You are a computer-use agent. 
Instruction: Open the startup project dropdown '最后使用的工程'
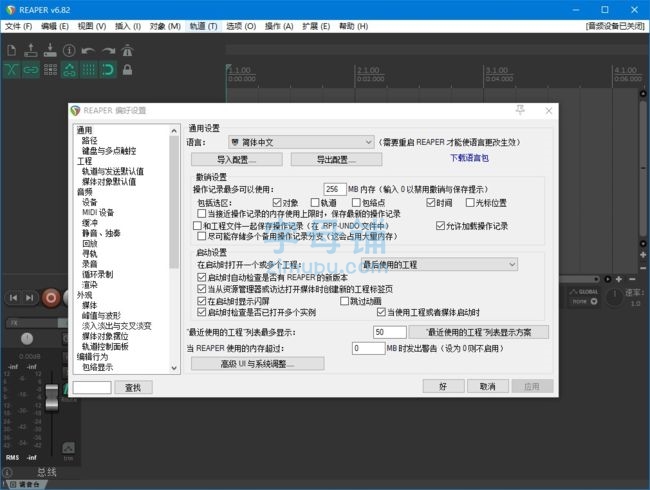click(439, 264)
